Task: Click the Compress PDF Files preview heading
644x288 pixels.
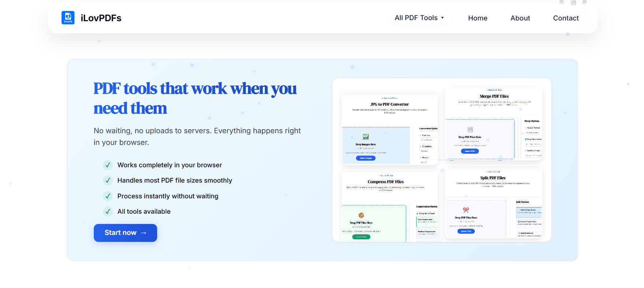Action: (385, 182)
